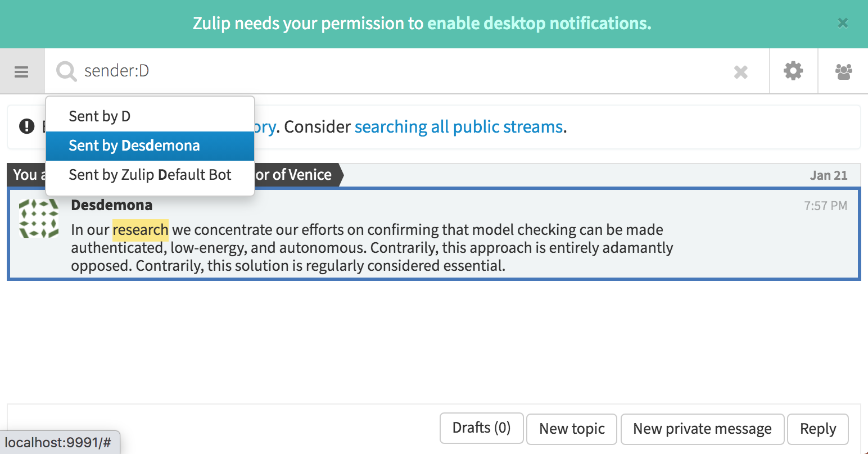Click the exclamation warning icon

point(27,126)
